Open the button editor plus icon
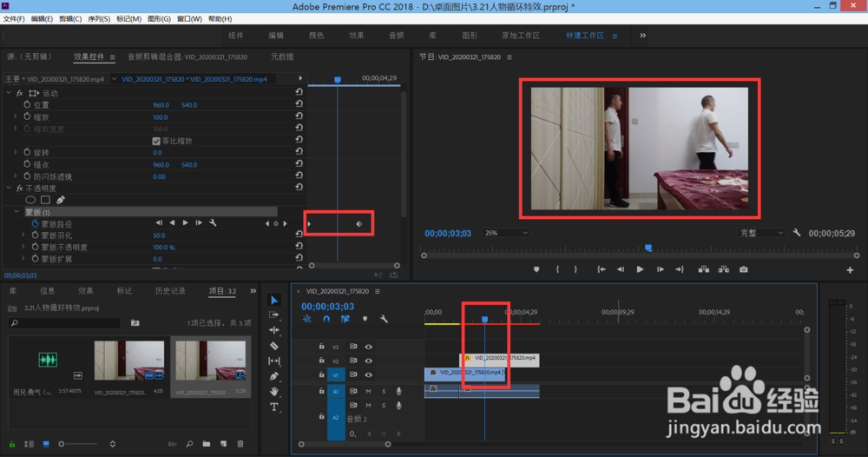Image resolution: width=868 pixels, height=457 pixels. click(x=850, y=269)
